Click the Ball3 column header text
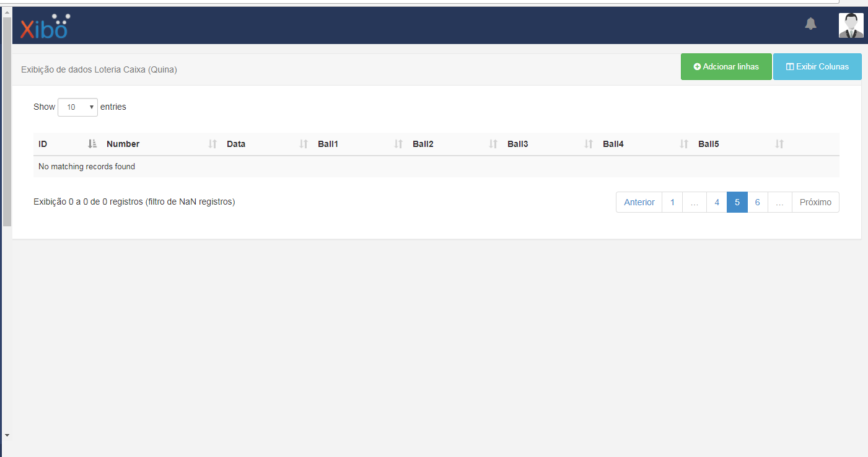 point(517,144)
